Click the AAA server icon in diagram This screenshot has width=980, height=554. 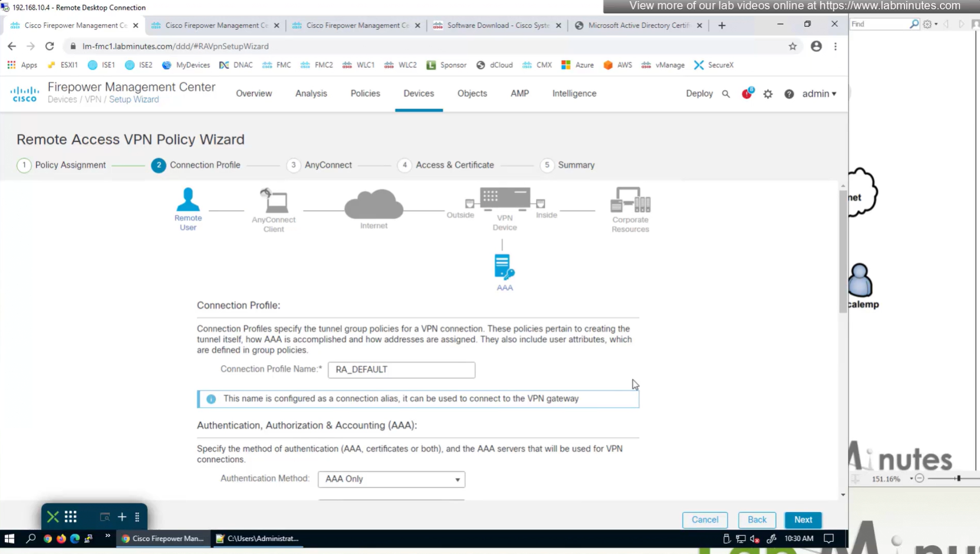504,267
